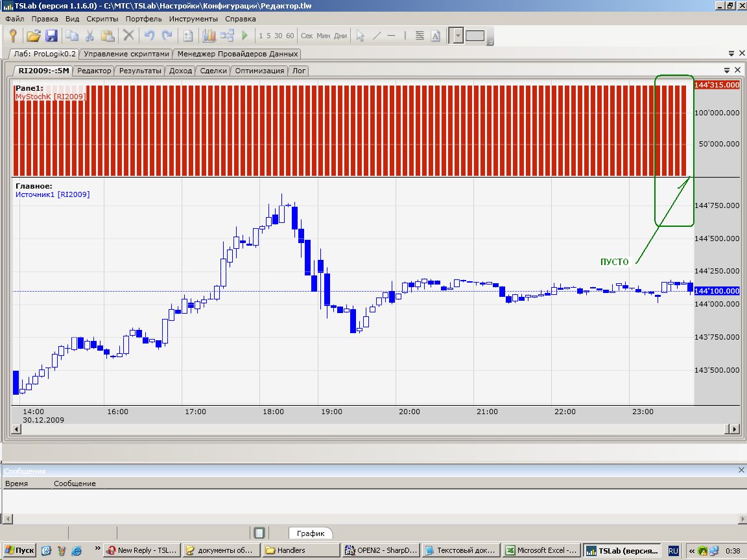The height and width of the screenshot is (560, 747).
Task: Click the bar chart toolbar icon
Action: coord(209,36)
